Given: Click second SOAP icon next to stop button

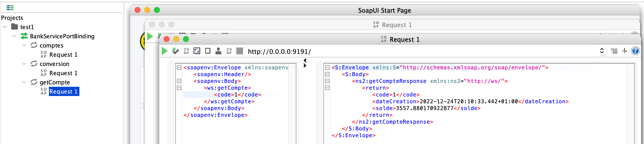Looking at the screenshot, I should pyautogui.click(x=229, y=51).
